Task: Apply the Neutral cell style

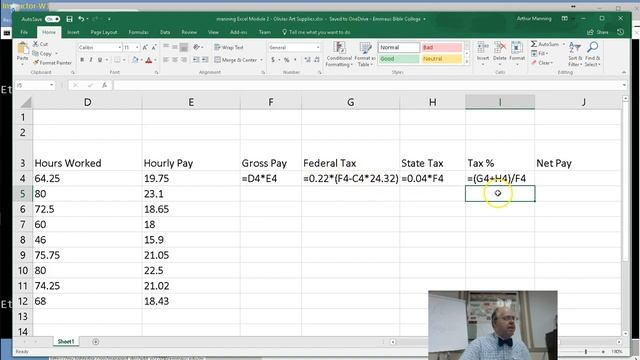Action: [x=442, y=59]
